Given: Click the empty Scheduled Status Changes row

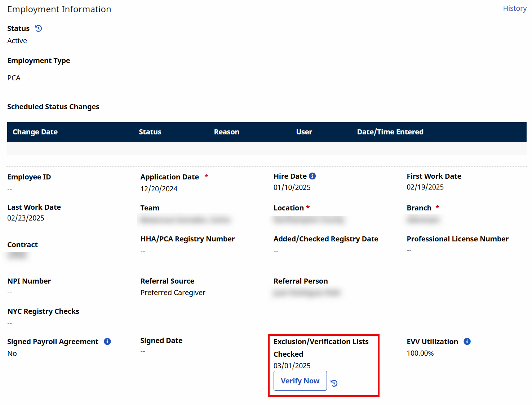Looking at the screenshot, I should [x=267, y=149].
